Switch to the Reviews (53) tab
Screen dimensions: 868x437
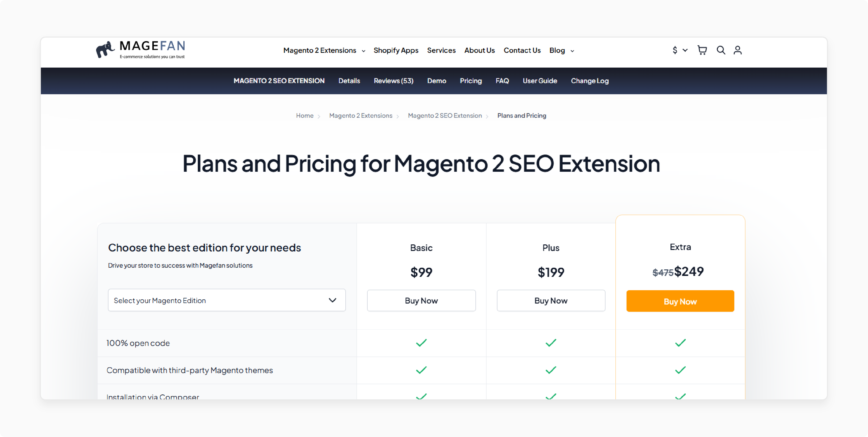[394, 81]
